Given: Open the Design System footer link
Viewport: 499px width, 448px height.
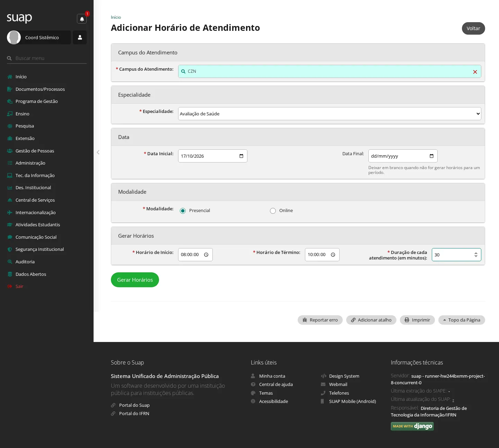Looking at the screenshot, I should click(x=344, y=376).
